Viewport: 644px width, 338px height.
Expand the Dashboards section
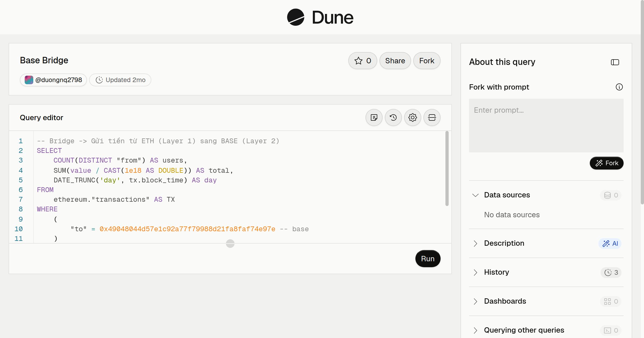pos(475,301)
